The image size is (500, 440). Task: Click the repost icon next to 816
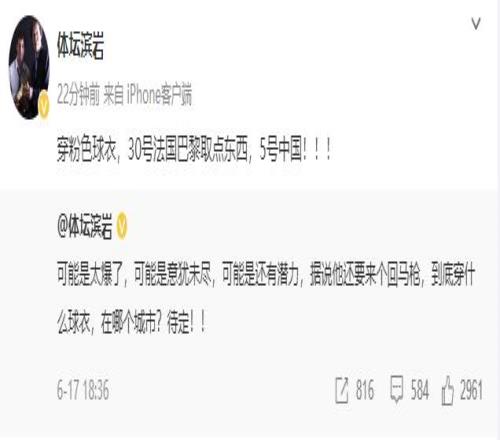coord(342,390)
